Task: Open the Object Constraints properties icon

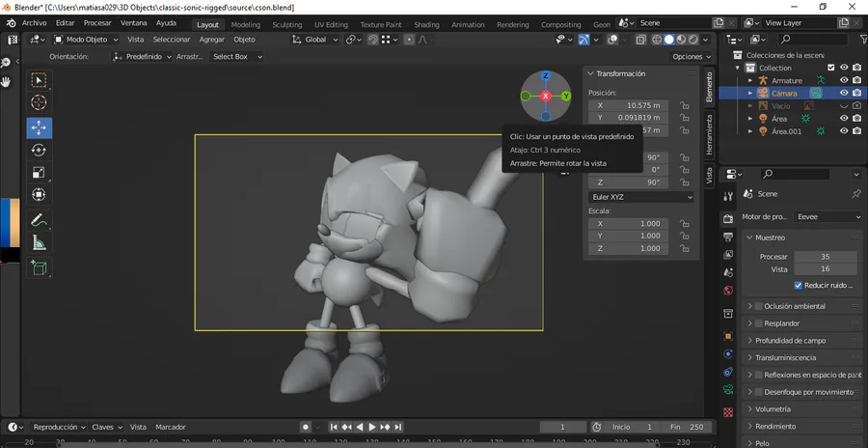Action: [x=728, y=372]
